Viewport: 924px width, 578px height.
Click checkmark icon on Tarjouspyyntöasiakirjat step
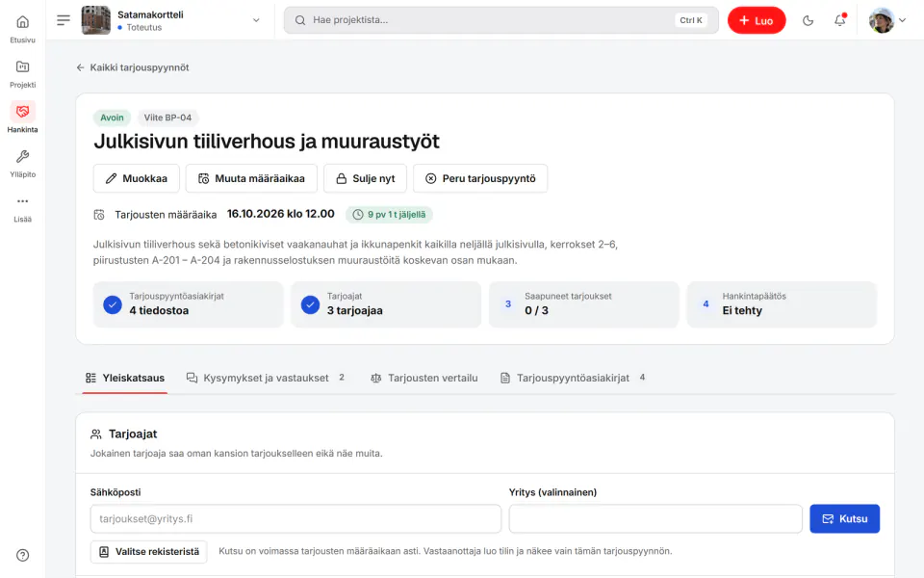[x=113, y=304]
